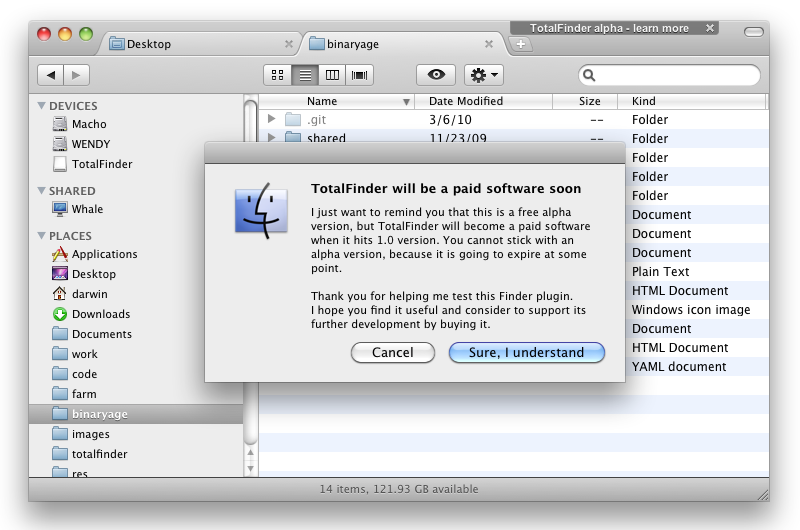Open Downloads in the sidebar
The width and height of the screenshot is (800, 530).
click(100, 314)
